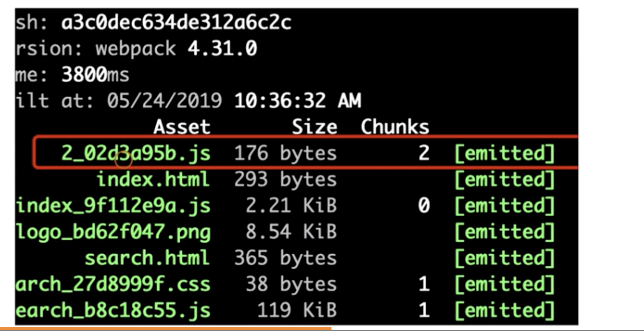This screenshot has height=331, width=644.
Task: Click the chunk number 0 for index js
Action: (x=424, y=206)
